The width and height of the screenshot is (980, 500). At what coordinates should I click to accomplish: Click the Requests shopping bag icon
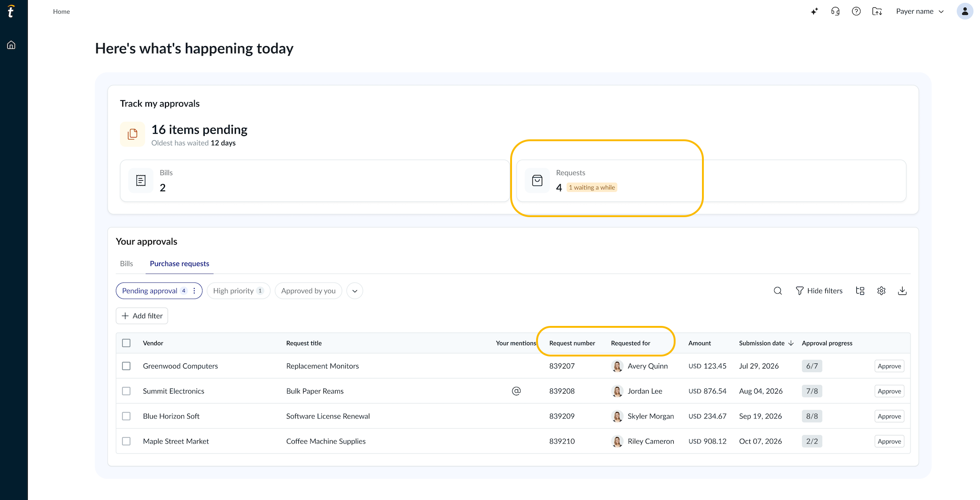(537, 181)
